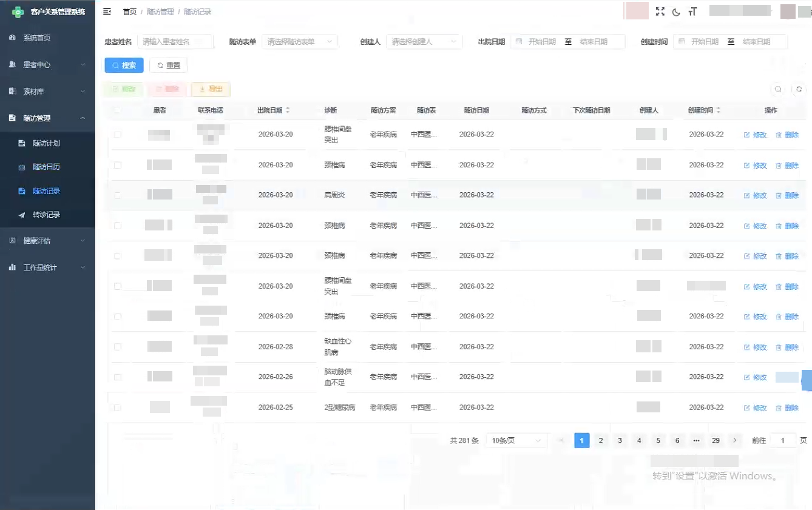Select the checkbox for the 2型糖尿病 row

[117, 408]
